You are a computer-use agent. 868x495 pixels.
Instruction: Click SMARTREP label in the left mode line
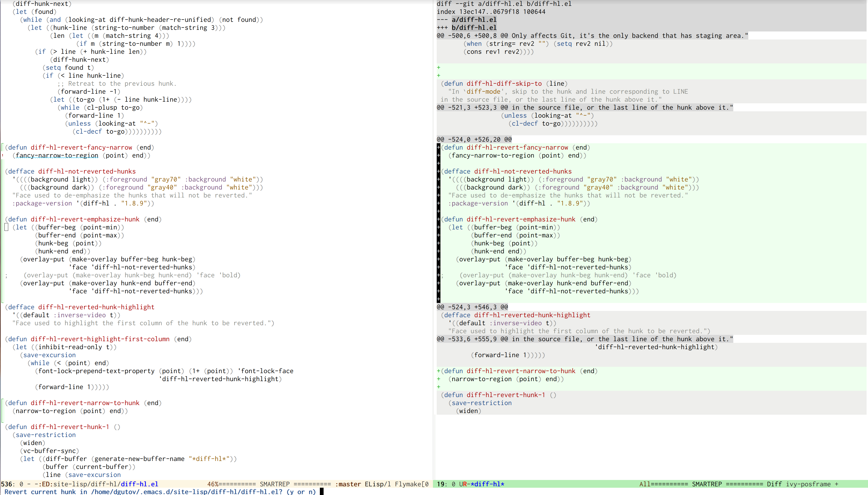275,484
